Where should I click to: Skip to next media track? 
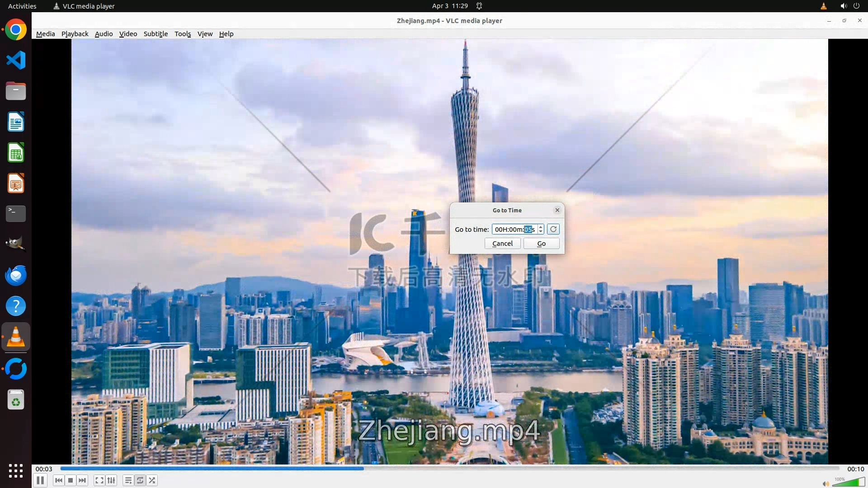click(82, 480)
